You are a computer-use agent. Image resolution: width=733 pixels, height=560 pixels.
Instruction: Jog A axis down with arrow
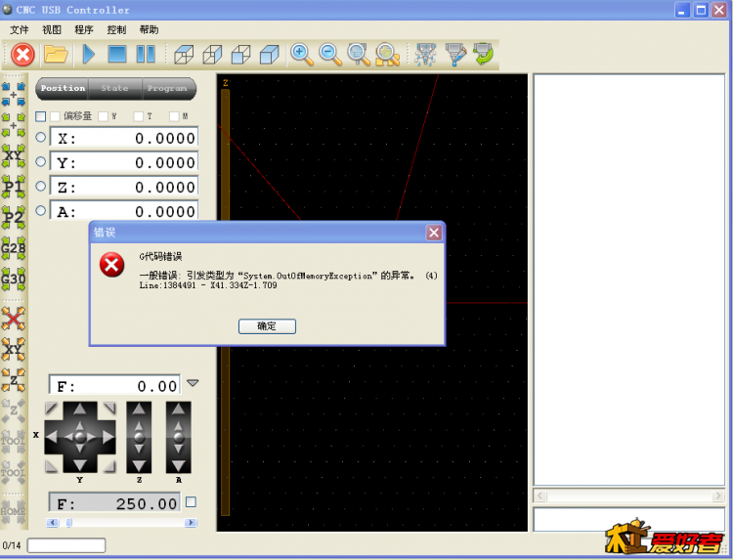178,465
